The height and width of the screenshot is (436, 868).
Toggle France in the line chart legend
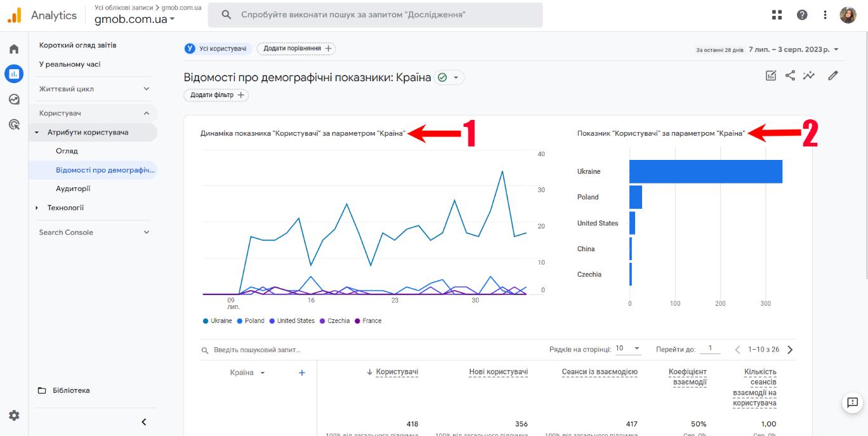(368, 320)
